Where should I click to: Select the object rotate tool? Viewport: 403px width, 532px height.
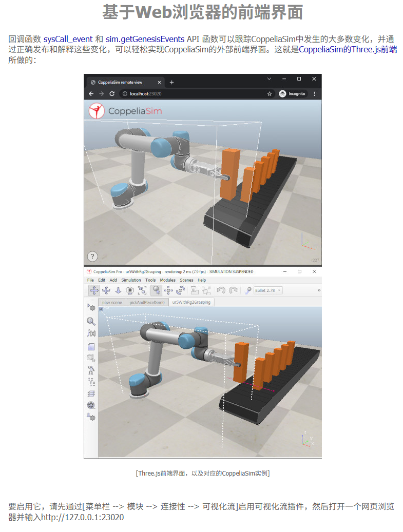coord(181,290)
